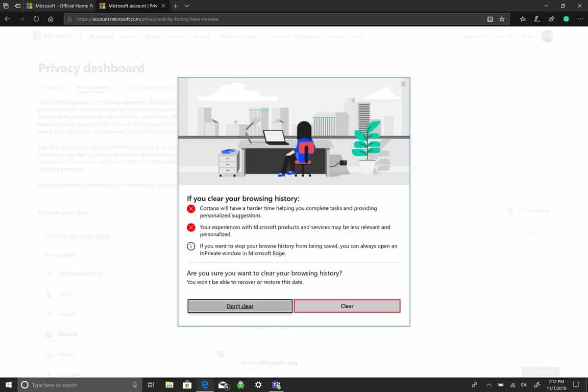Screen dimensions: 588x392
Task: Add notes with the pen icon
Action: point(537,19)
